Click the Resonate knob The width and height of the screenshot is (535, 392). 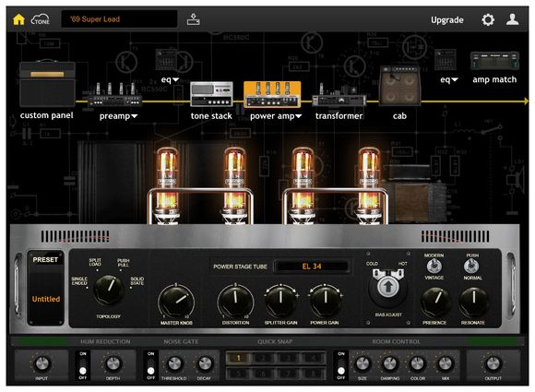pos(473,302)
